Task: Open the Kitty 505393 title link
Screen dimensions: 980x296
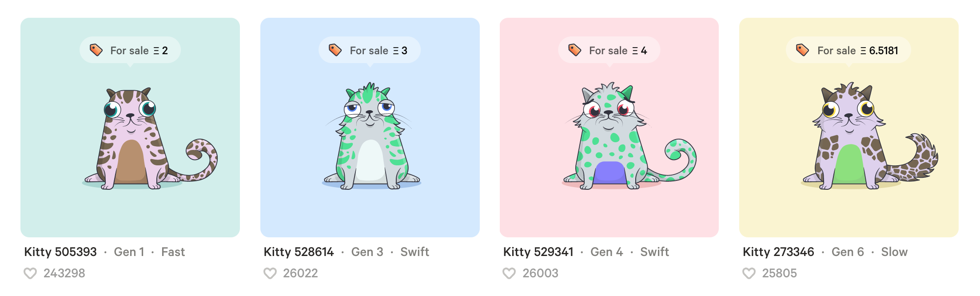Action: click(x=60, y=252)
